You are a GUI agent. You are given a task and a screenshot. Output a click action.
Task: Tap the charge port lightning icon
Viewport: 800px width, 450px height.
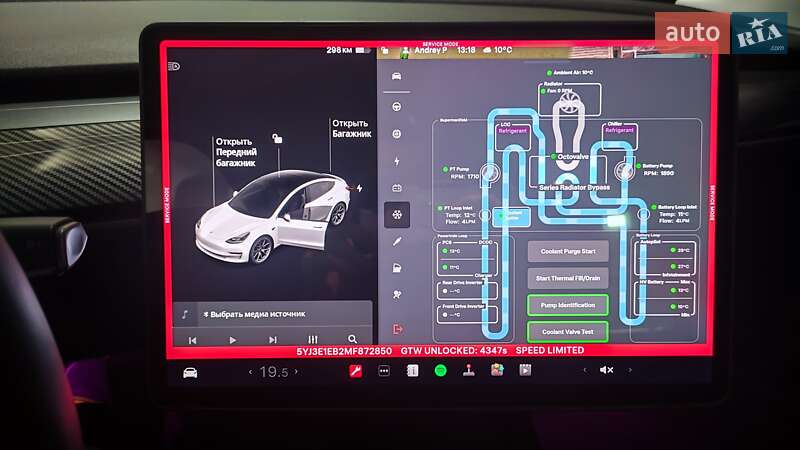360,188
